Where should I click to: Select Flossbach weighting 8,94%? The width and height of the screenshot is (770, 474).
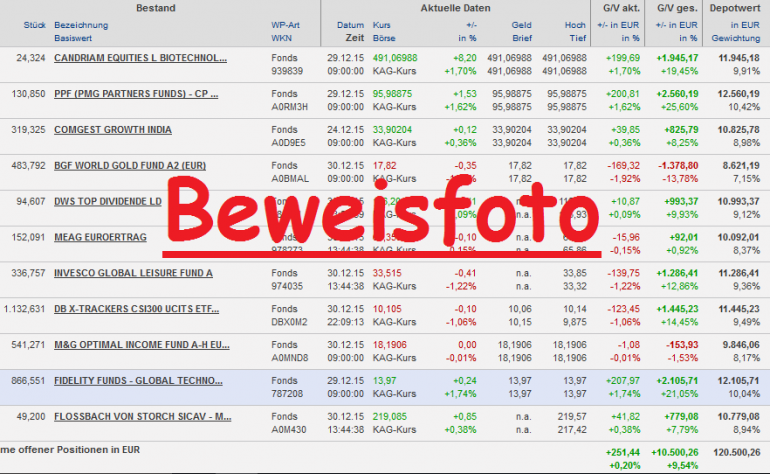[x=746, y=430]
